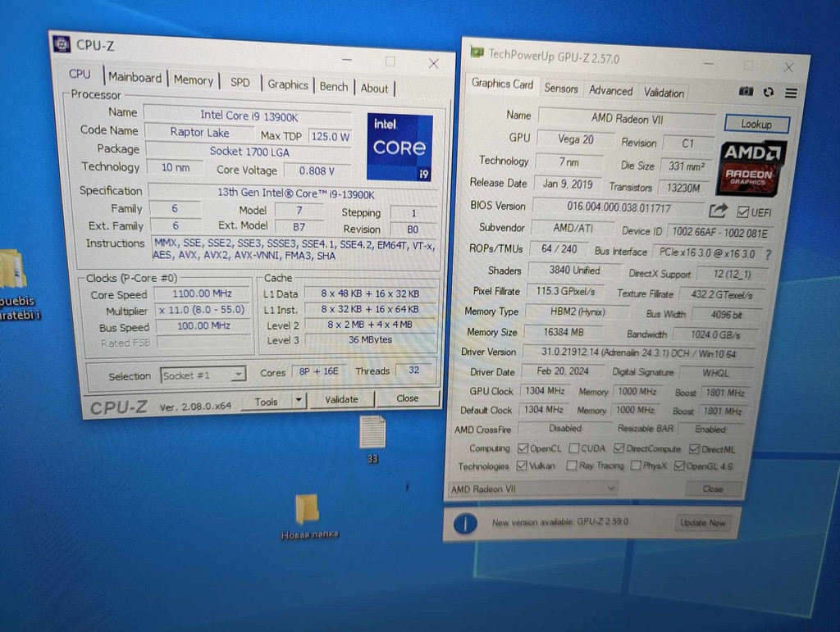
Task: Open the Tools dropdown arrow in CPU-Z
Action: click(299, 400)
